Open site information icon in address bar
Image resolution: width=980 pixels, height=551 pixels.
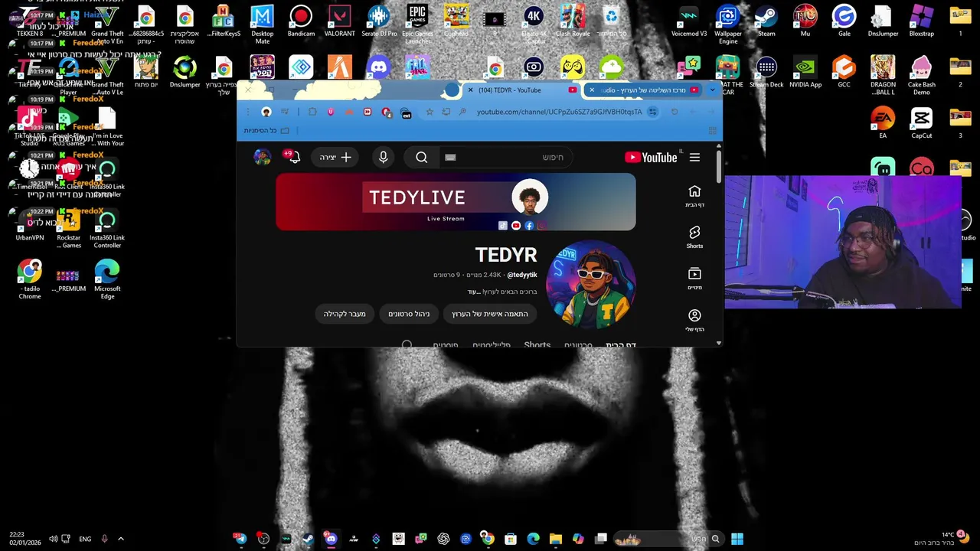click(652, 112)
